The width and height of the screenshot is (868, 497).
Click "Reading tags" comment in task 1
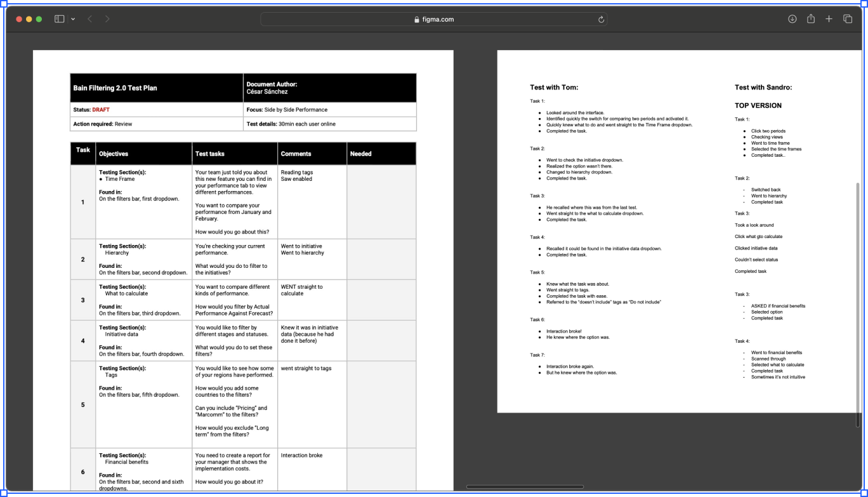(297, 172)
